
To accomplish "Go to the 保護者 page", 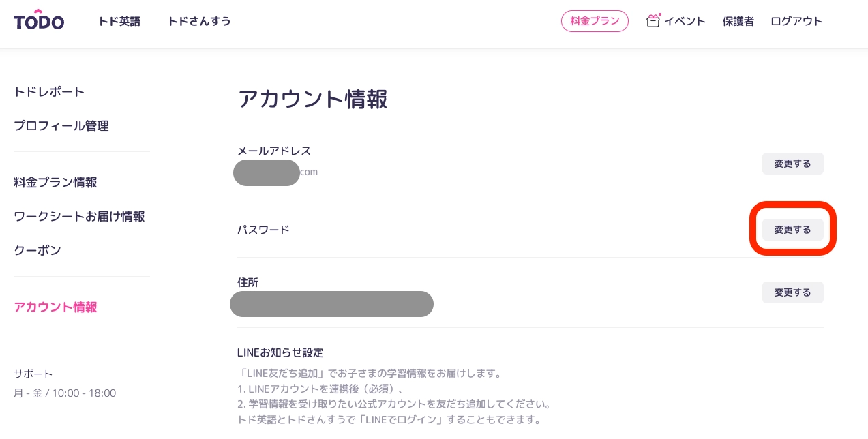I will pos(738,21).
